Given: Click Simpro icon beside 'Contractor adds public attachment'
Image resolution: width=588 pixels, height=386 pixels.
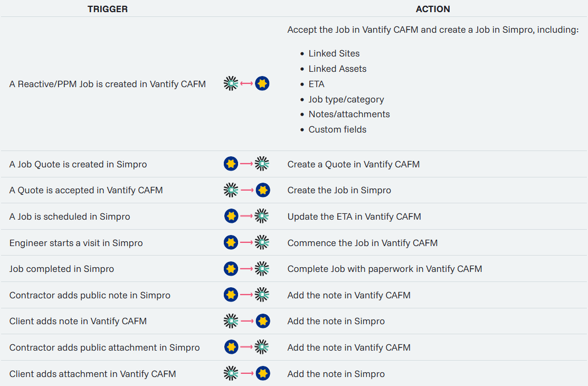Looking at the screenshot, I should coord(231,347).
